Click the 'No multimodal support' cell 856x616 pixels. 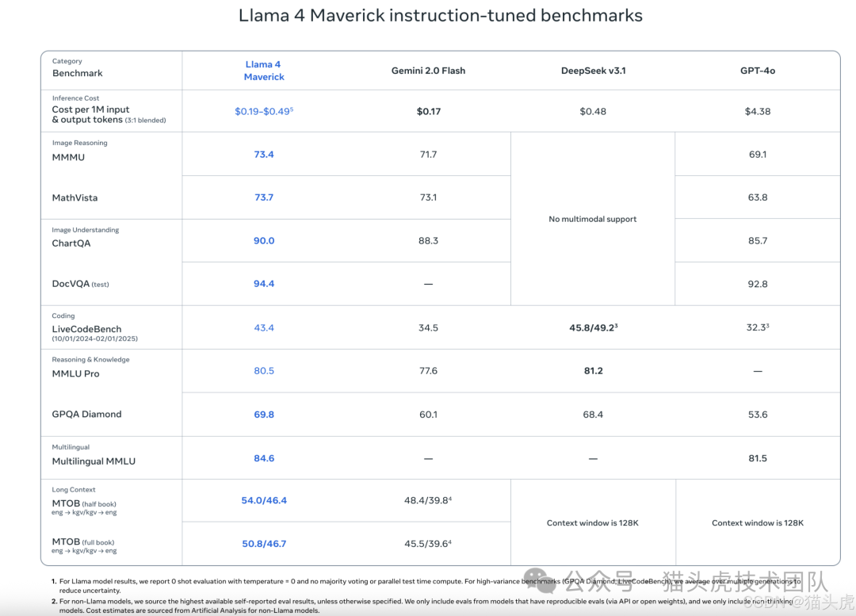tap(592, 219)
